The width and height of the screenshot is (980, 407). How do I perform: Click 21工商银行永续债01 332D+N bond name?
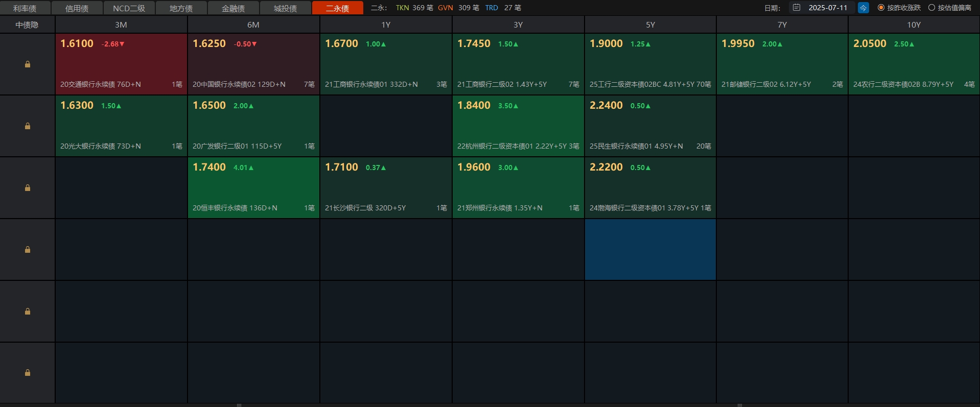[371, 84]
